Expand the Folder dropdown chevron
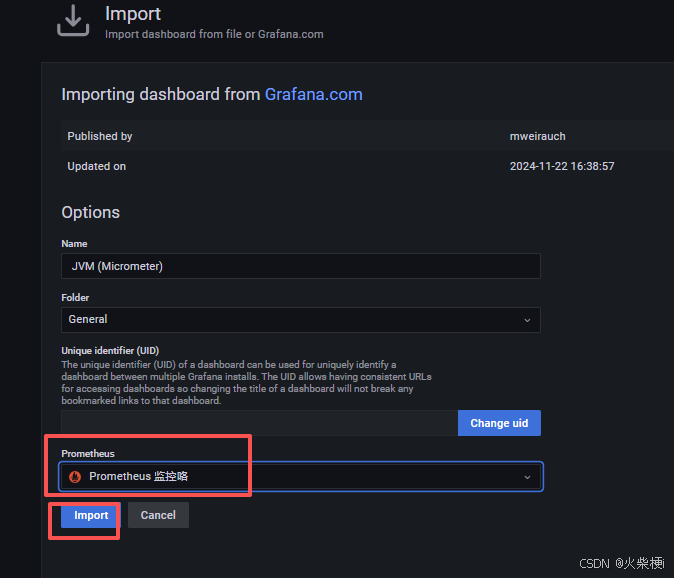Image resolution: width=674 pixels, height=578 pixels. [527, 320]
